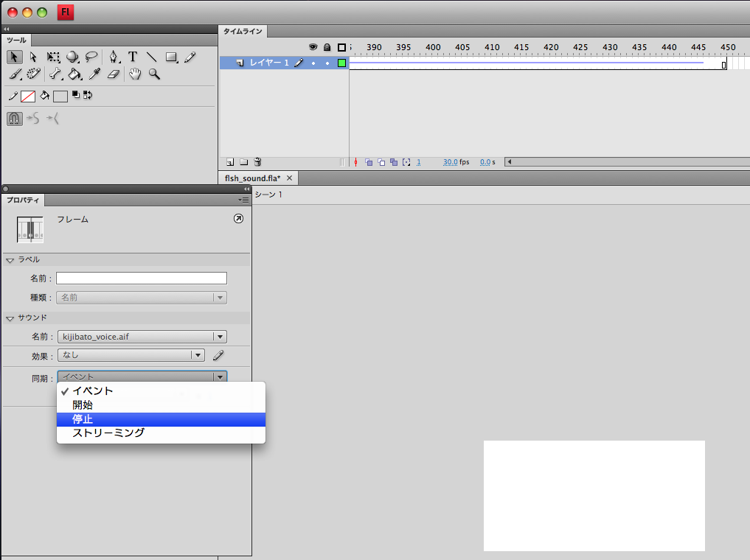Choose ストリーミング in sync menu
This screenshot has height=560, width=750.
click(161, 433)
